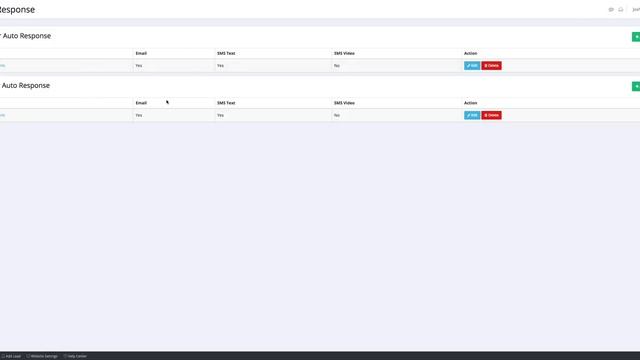Open Help Center in the bottom bar
Image resolution: width=640 pixels, height=360 pixels.
click(75, 356)
